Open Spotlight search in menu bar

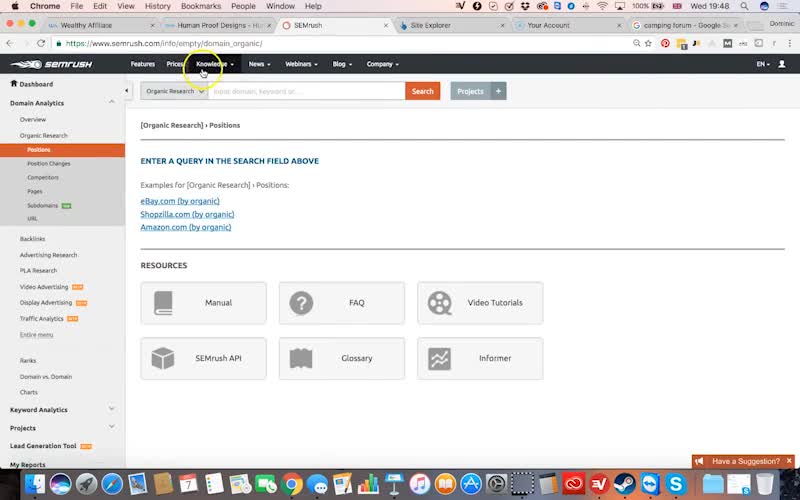click(x=744, y=6)
